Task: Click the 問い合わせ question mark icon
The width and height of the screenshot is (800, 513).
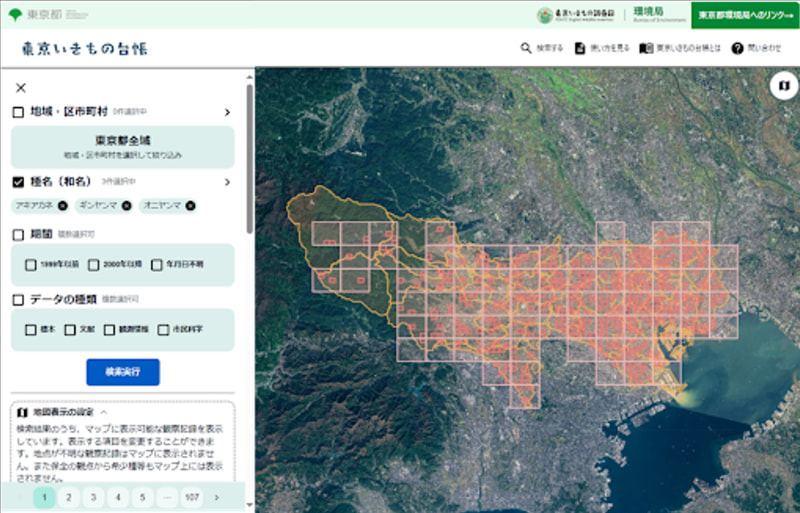Action: 737,48
